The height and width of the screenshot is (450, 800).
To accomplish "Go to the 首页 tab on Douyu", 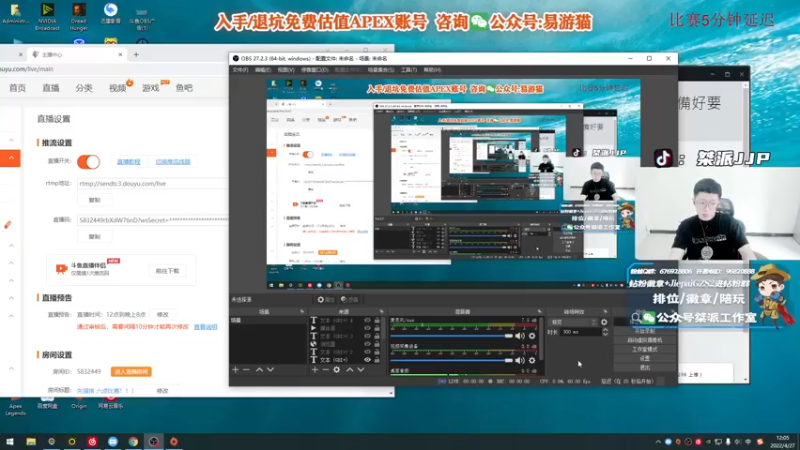I will click(x=17, y=88).
